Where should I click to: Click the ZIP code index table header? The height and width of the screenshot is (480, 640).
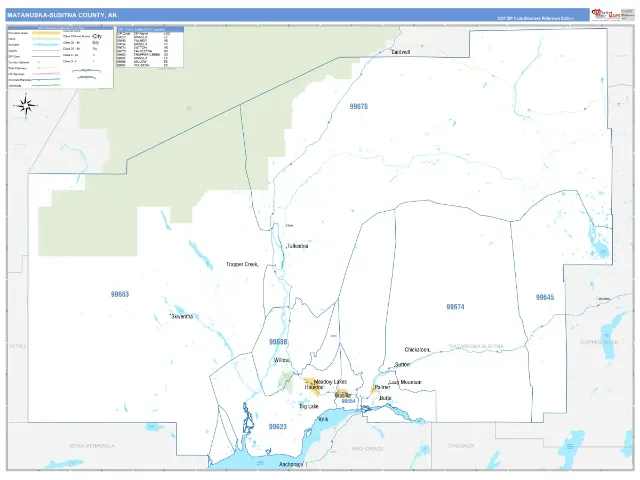click(x=150, y=29)
